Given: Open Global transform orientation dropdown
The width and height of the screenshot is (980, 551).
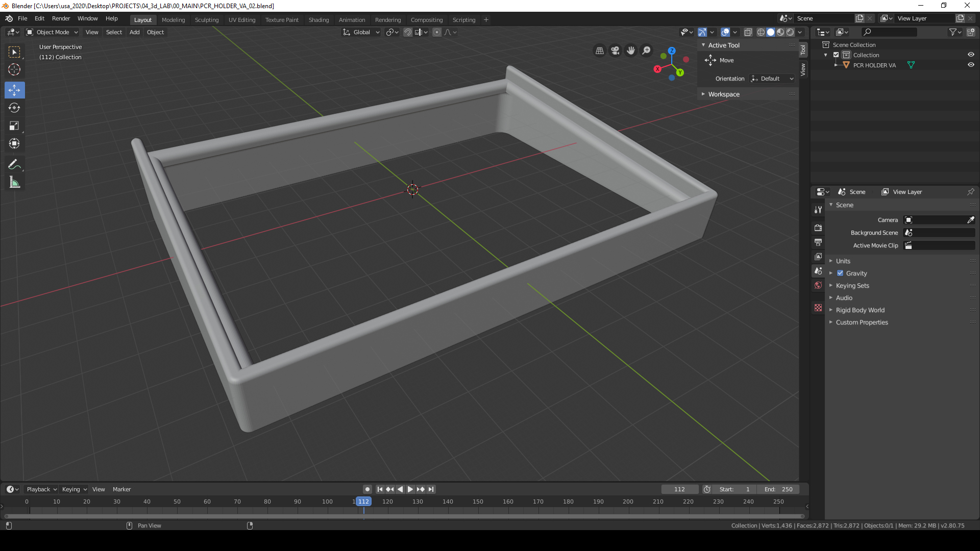Looking at the screenshot, I should click(361, 32).
